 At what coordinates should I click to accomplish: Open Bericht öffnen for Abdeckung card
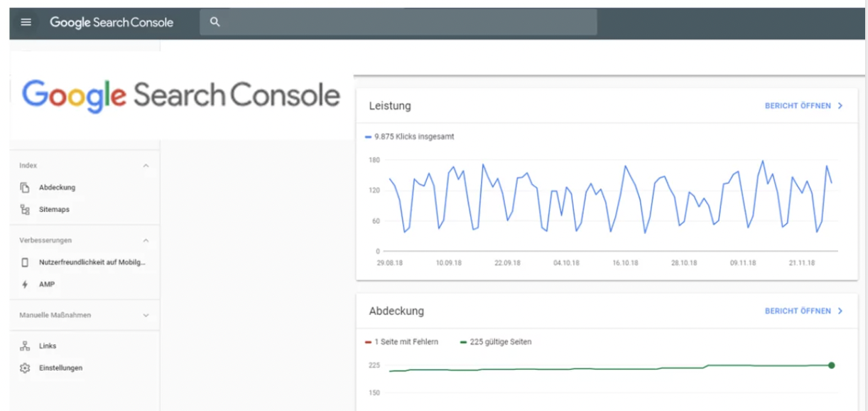click(798, 311)
